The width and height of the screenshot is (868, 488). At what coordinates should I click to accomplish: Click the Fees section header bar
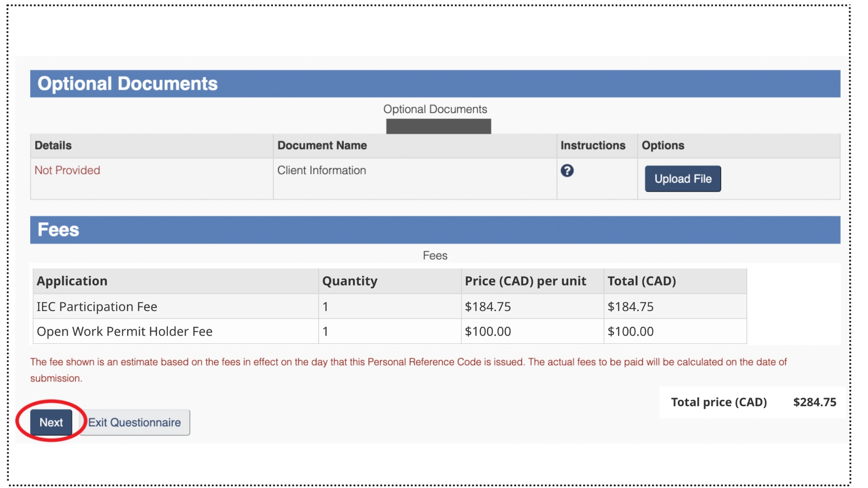coord(435,230)
